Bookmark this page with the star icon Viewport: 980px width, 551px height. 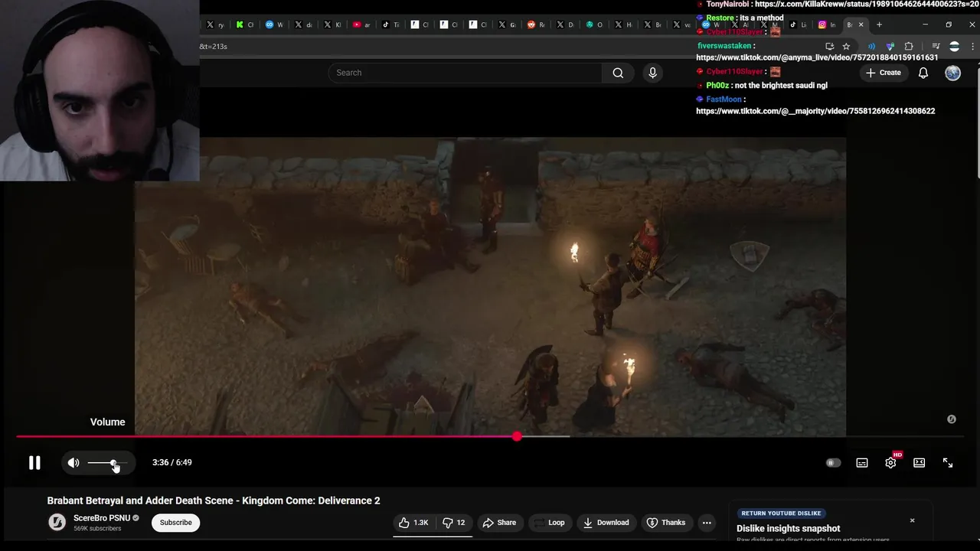[846, 46]
